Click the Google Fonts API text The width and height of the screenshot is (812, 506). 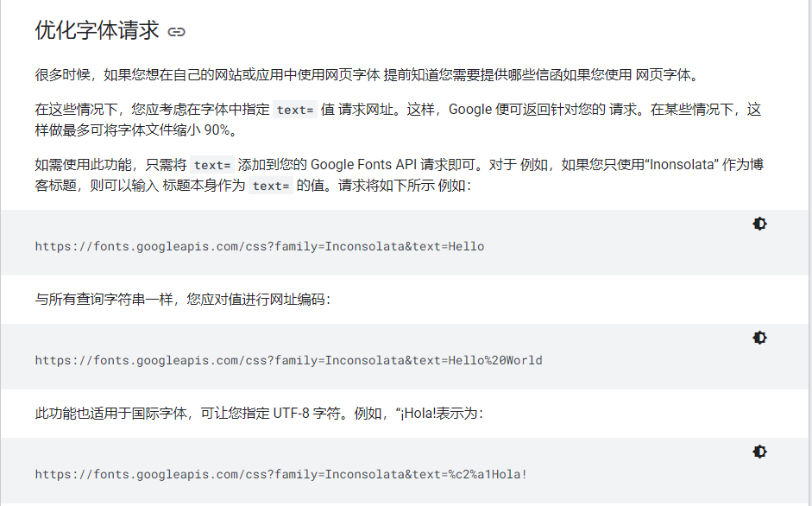tap(363, 165)
